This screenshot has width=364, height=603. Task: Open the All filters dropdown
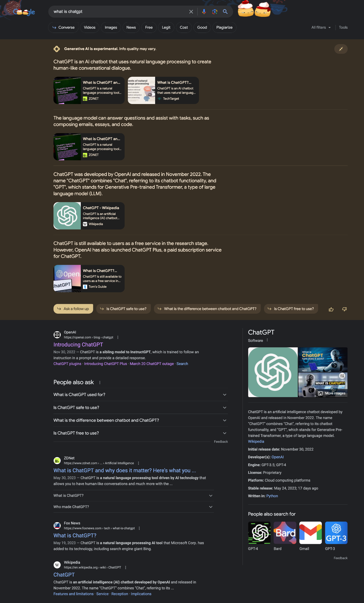321,28
